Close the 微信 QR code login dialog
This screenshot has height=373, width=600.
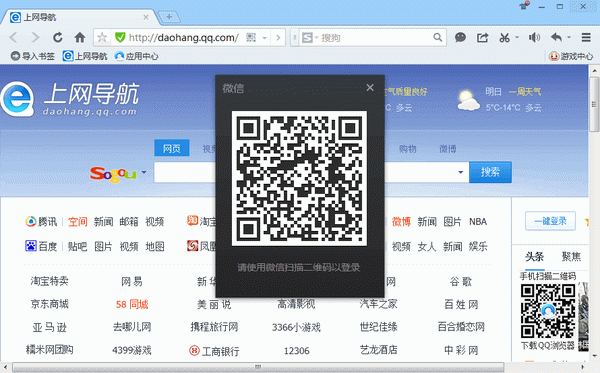click(x=370, y=88)
